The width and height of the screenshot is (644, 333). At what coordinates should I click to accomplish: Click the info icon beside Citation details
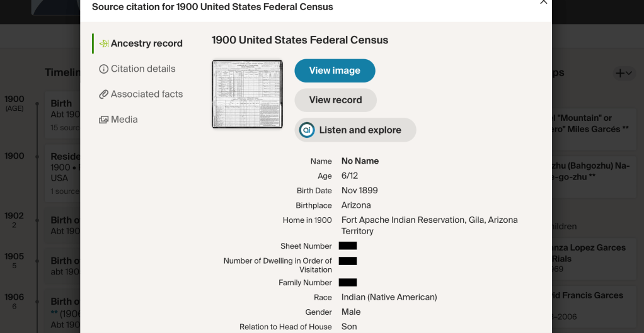[104, 69]
